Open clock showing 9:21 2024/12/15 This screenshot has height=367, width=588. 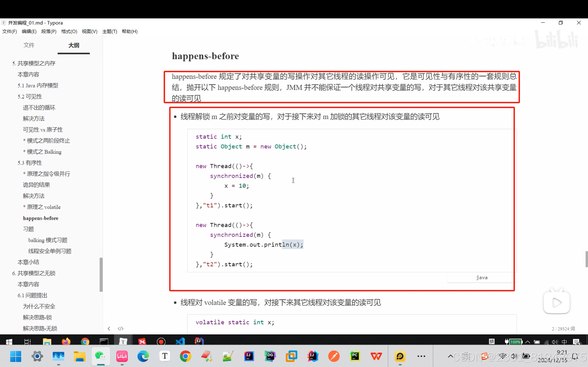pyautogui.click(x=553, y=356)
